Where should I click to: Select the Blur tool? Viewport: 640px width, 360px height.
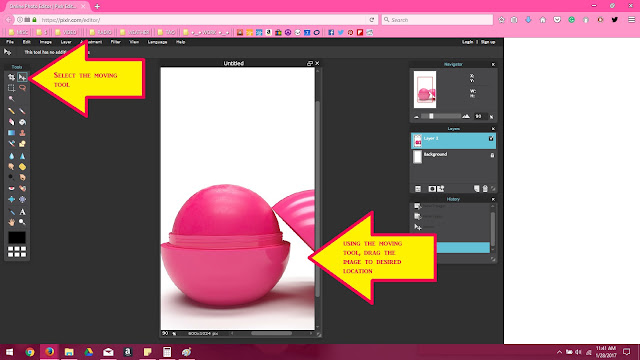coord(11,156)
